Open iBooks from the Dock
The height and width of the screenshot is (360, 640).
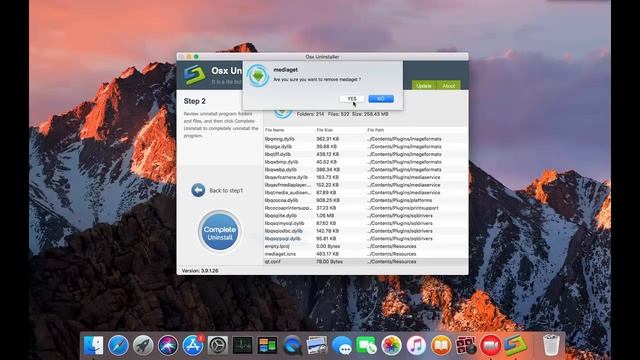(x=441, y=345)
